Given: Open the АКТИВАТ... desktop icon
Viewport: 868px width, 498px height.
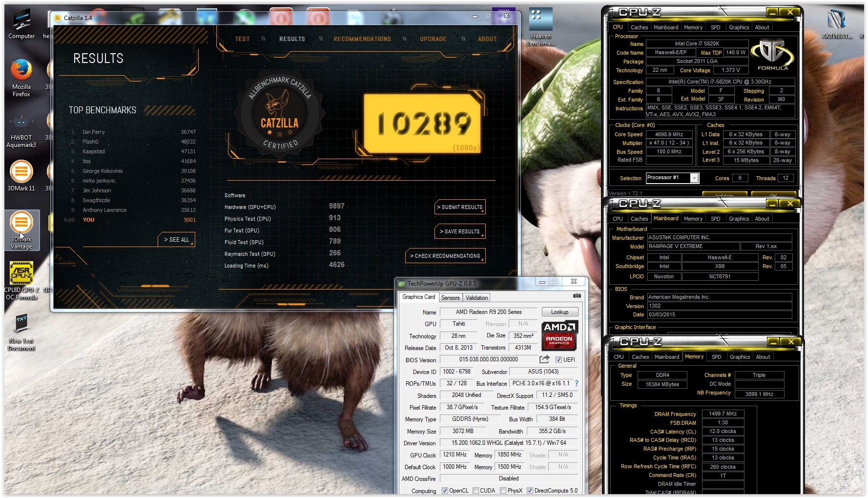Looking at the screenshot, I should [837, 24].
